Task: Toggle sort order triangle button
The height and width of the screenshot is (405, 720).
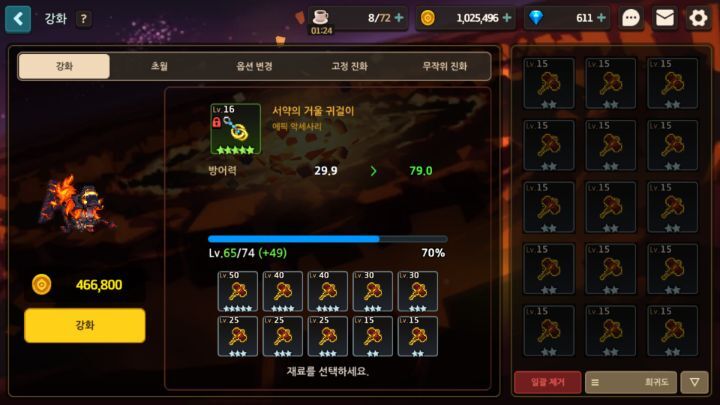Action: click(694, 382)
